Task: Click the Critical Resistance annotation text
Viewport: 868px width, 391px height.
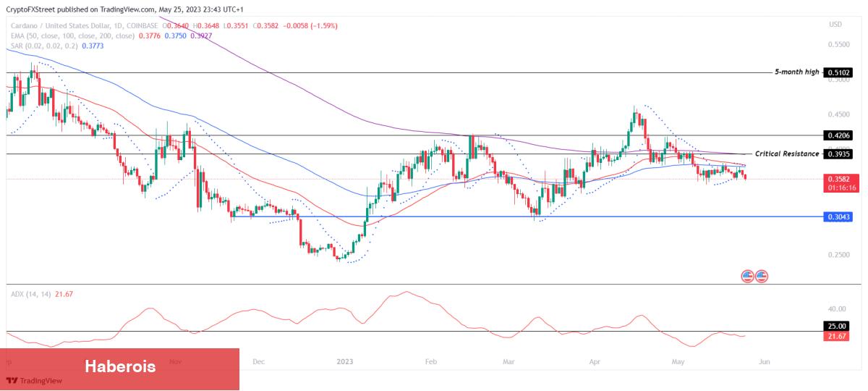Action: pyautogui.click(x=787, y=154)
